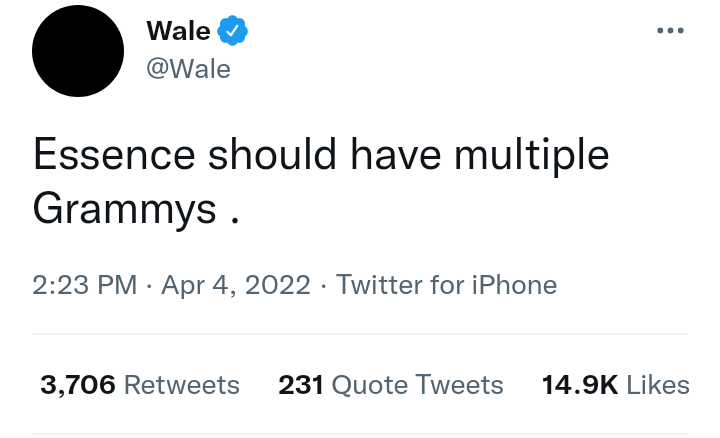Open the Wale display name link
The height and width of the screenshot is (438, 720).
click(178, 31)
